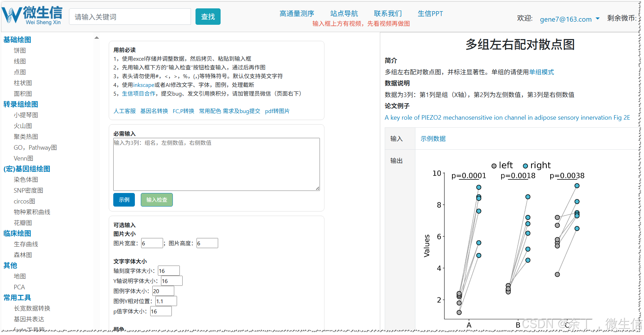Open the 联系我们 menu item
644x335 pixels.
pyautogui.click(x=388, y=14)
